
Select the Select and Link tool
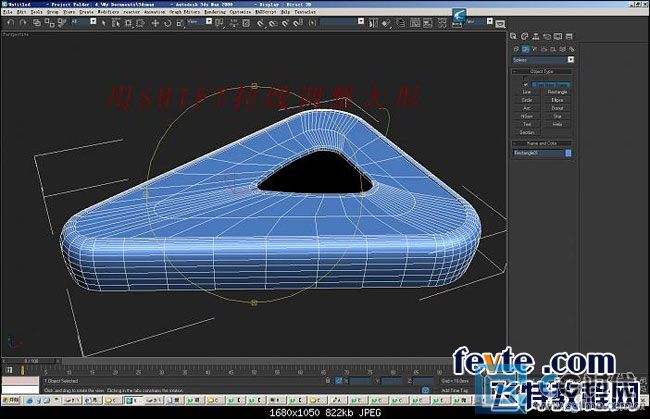click(37, 23)
